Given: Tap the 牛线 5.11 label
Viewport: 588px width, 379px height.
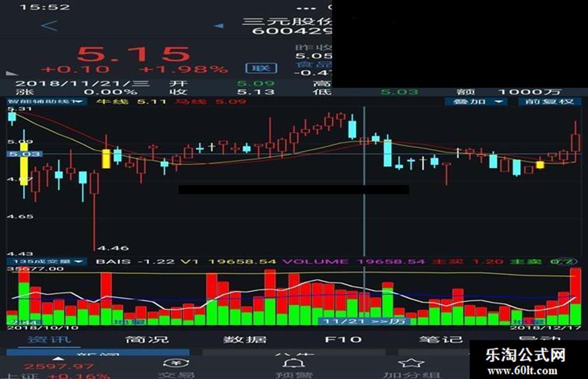Looking at the screenshot, I should pos(131,101).
